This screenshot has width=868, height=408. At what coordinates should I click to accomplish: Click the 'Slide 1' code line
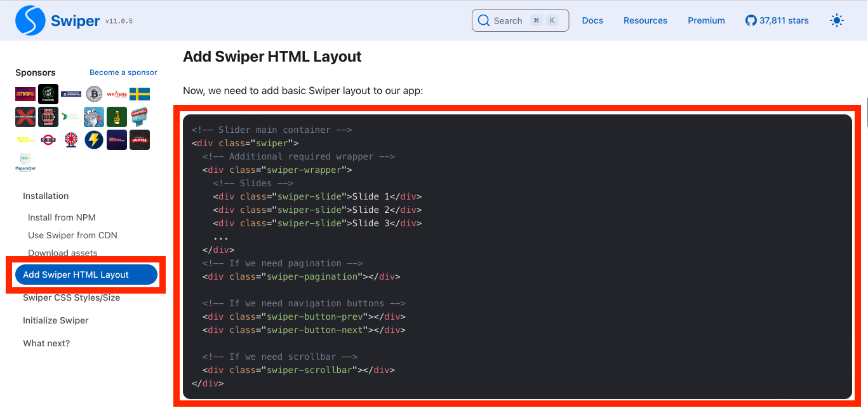[x=317, y=196]
